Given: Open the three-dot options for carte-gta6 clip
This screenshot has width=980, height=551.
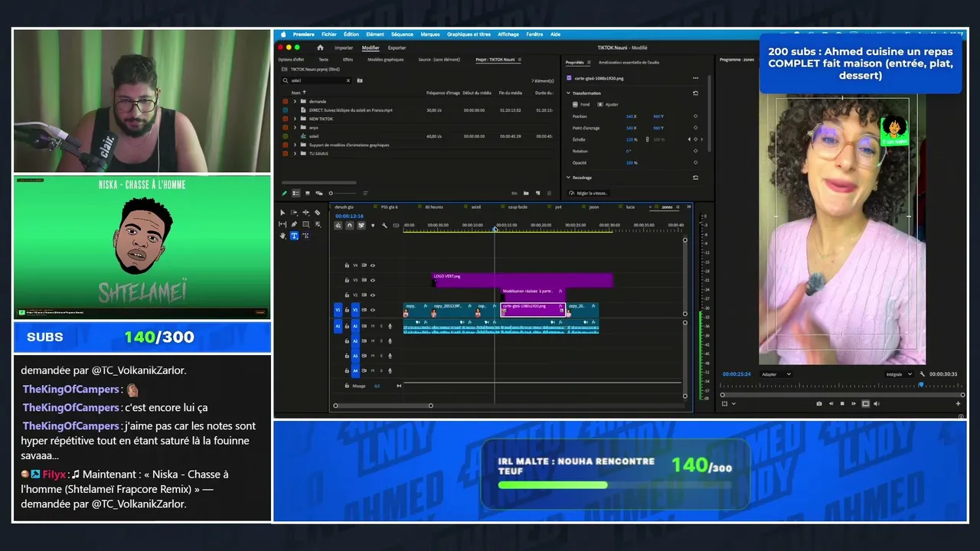Looking at the screenshot, I should tap(695, 78).
